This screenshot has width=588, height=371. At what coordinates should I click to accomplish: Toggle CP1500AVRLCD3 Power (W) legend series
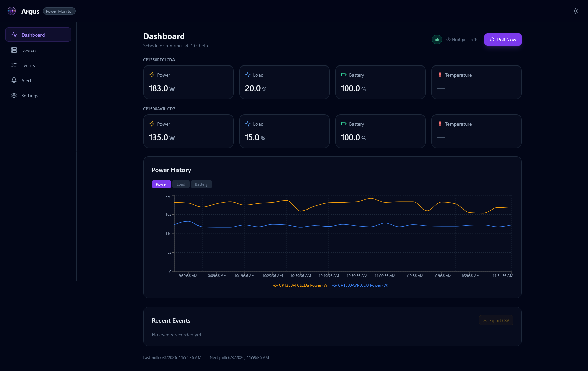click(360, 285)
